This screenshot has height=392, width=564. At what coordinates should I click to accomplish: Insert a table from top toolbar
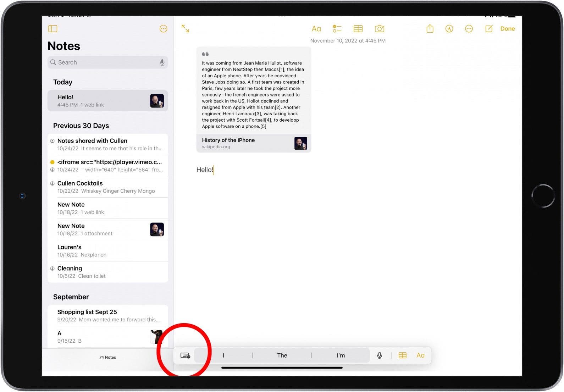pyautogui.click(x=358, y=29)
